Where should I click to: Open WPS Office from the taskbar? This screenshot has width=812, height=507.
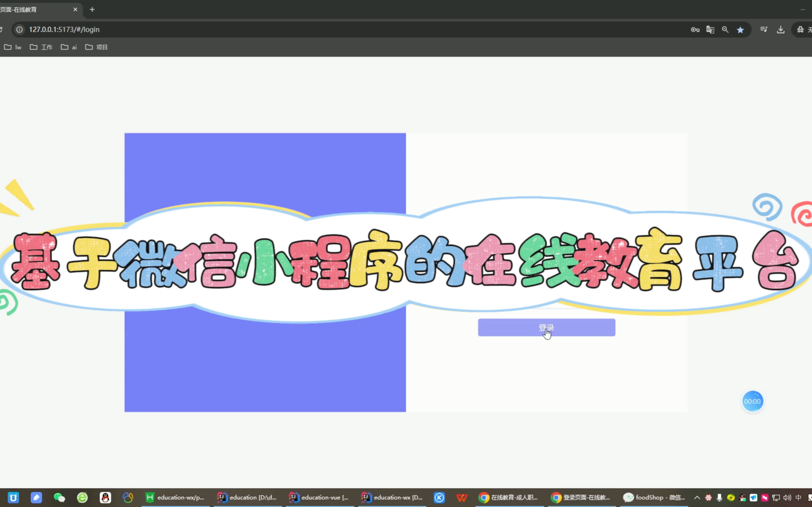462,498
